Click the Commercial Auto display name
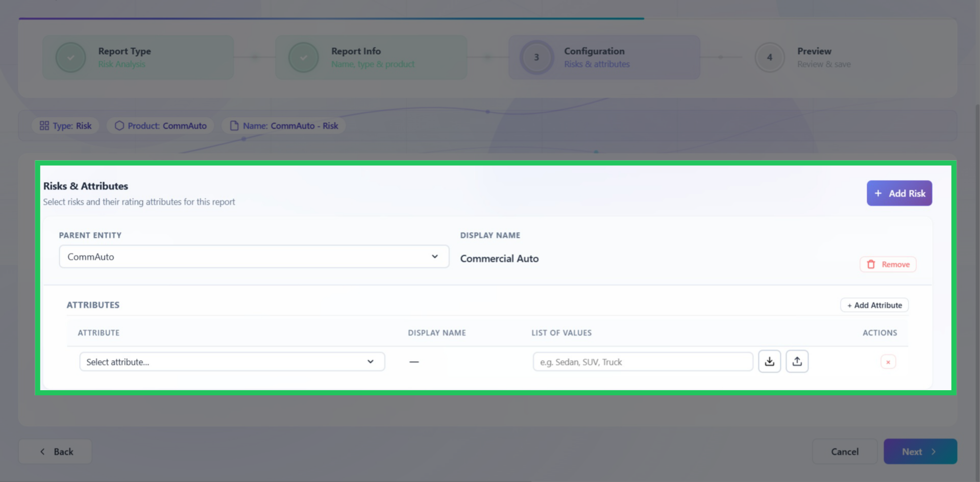This screenshot has width=980, height=482. coord(499,259)
